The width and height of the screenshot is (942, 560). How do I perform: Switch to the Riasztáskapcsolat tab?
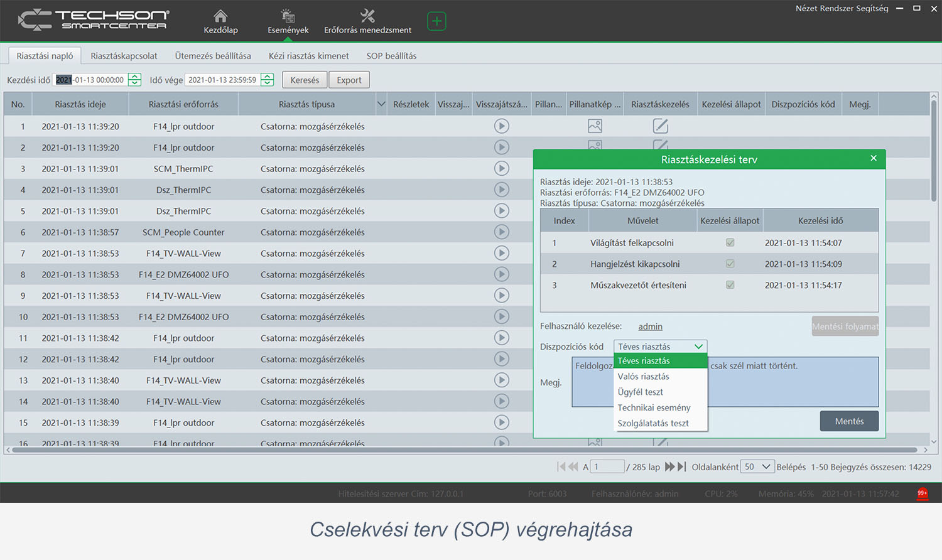pos(124,56)
